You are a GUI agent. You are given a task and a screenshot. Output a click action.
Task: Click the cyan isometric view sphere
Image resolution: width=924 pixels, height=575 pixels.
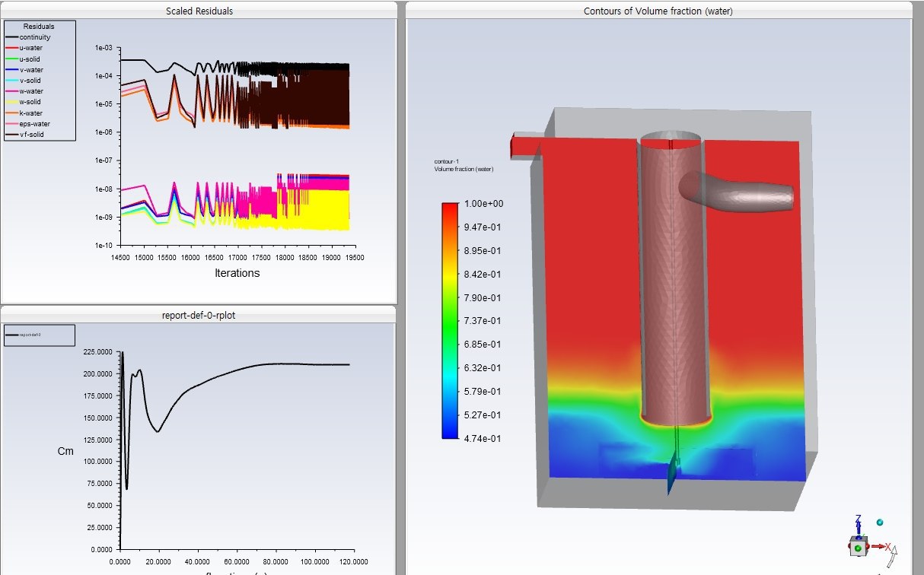click(x=880, y=523)
